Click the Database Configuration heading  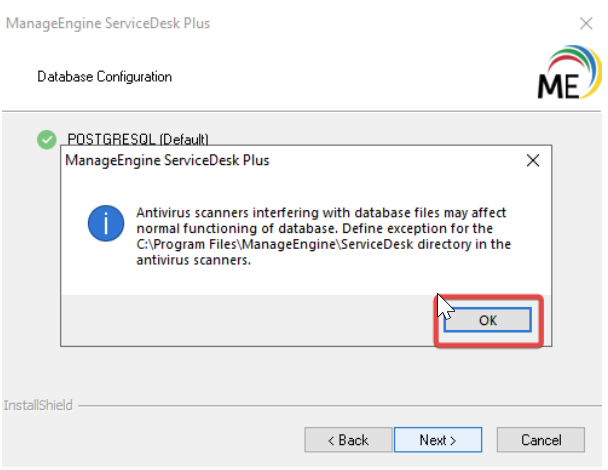(104, 76)
